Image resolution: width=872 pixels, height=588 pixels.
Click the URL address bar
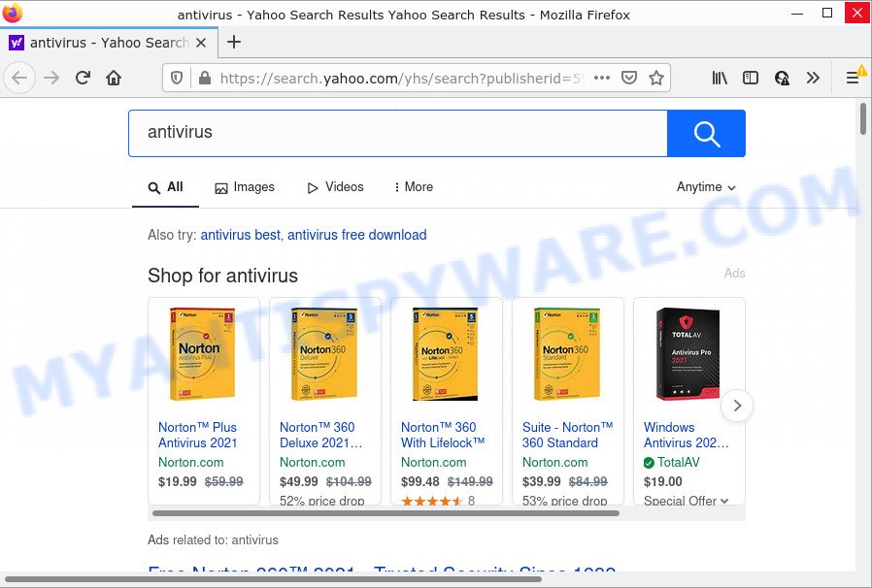[x=403, y=78]
